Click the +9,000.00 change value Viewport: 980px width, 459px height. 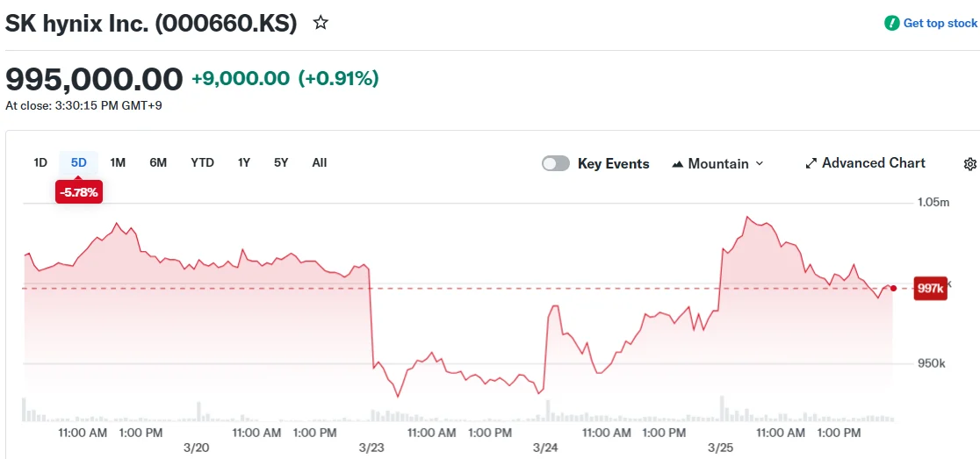coord(241,79)
